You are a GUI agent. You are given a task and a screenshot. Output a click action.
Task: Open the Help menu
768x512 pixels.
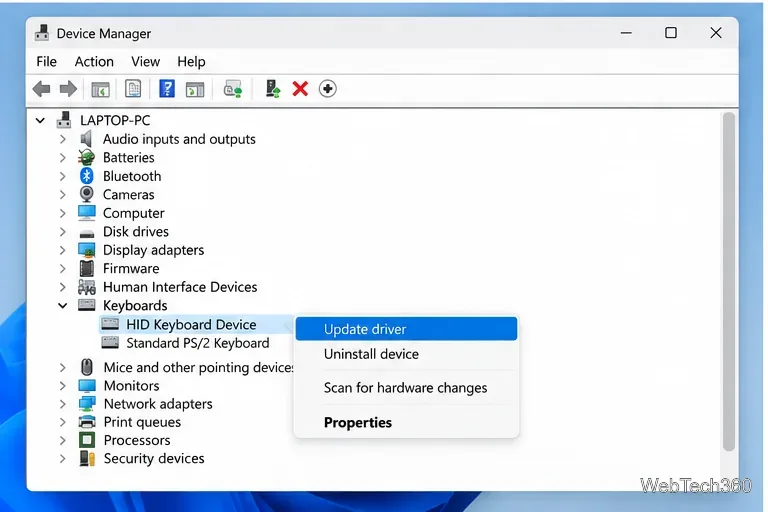point(191,62)
